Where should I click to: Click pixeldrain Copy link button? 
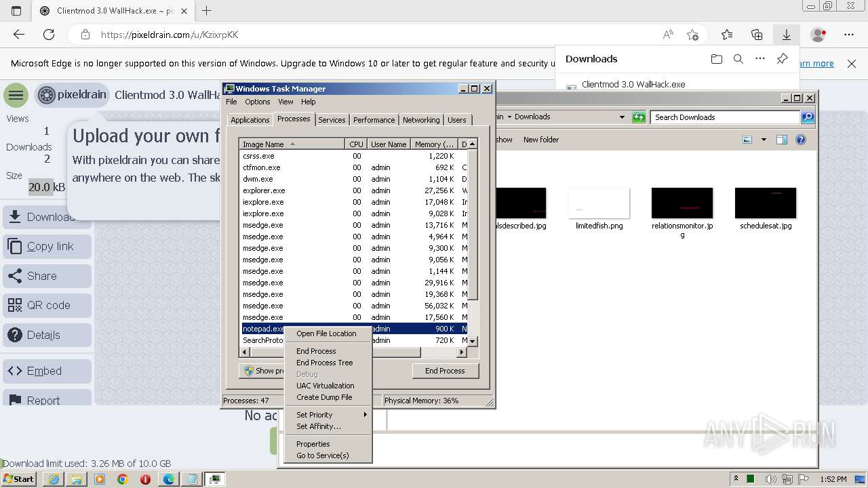click(47, 246)
